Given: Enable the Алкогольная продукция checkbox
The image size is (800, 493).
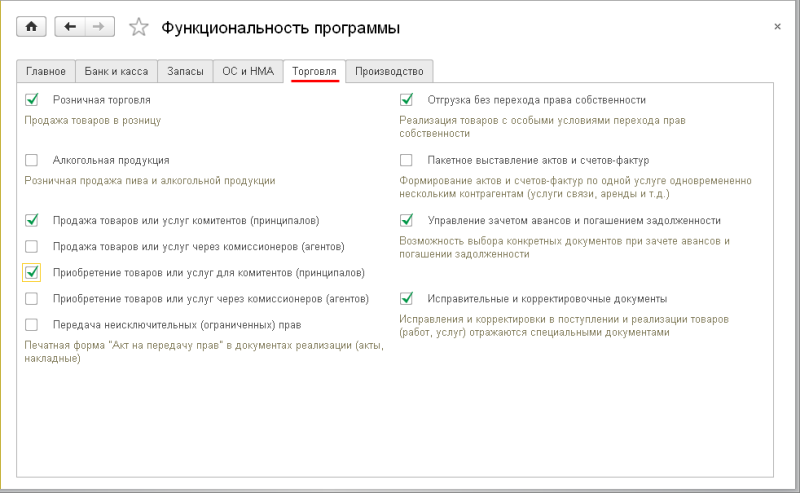Looking at the screenshot, I should tap(32, 160).
